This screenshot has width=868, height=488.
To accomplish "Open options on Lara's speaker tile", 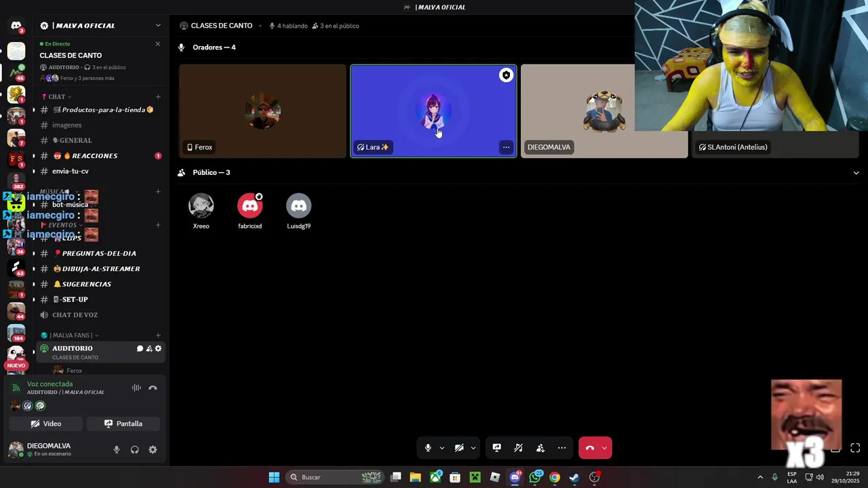I will pyautogui.click(x=506, y=147).
